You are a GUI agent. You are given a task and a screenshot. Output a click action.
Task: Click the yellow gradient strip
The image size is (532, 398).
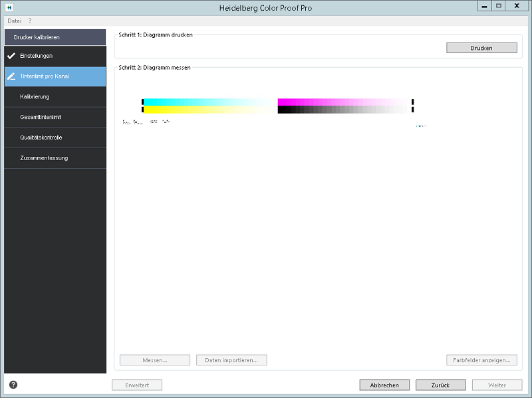210,110
